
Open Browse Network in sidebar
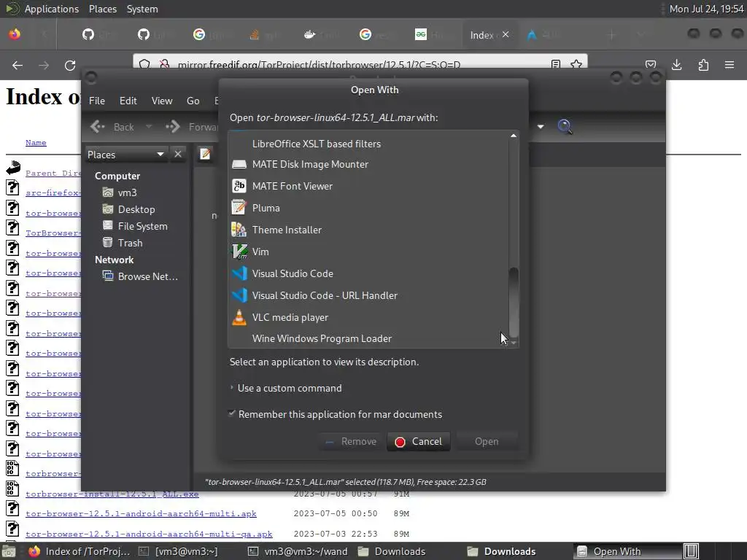point(147,276)
